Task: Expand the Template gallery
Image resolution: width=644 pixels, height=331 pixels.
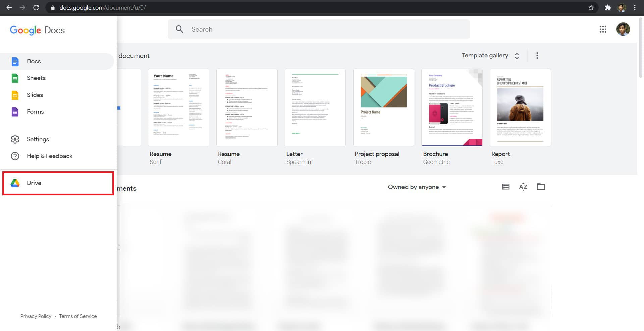Action: [x=490, y=56]
